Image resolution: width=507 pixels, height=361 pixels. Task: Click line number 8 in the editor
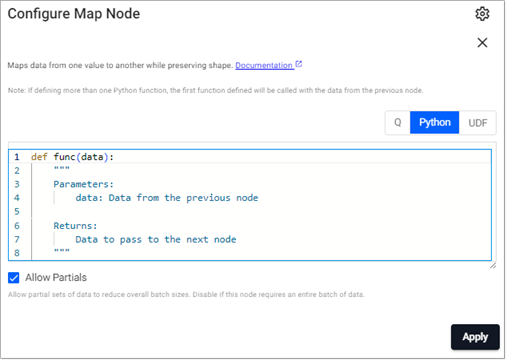[17, 253]
